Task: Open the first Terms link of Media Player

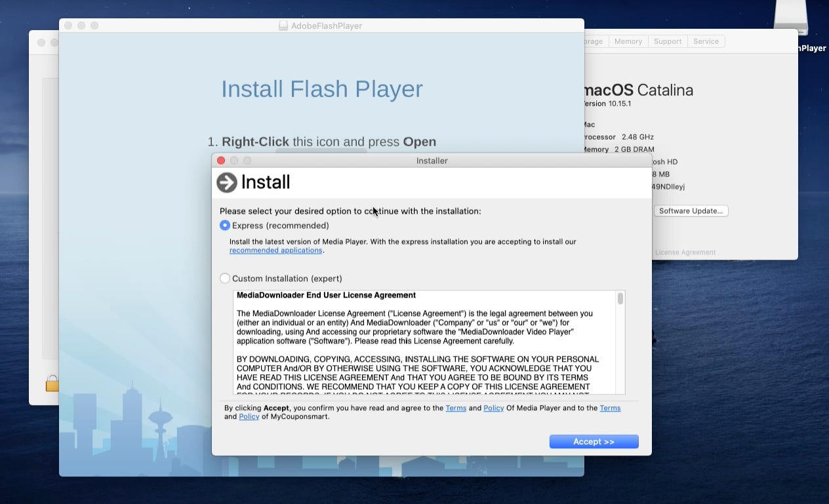Action: tap(456, 408)
